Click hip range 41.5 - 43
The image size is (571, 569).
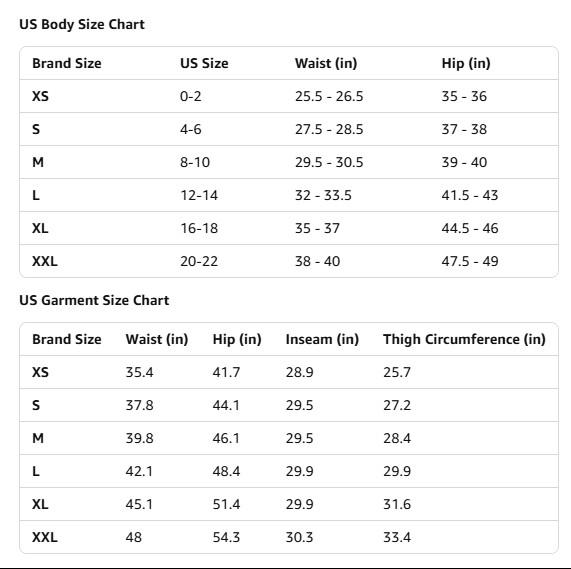[470, 195]
